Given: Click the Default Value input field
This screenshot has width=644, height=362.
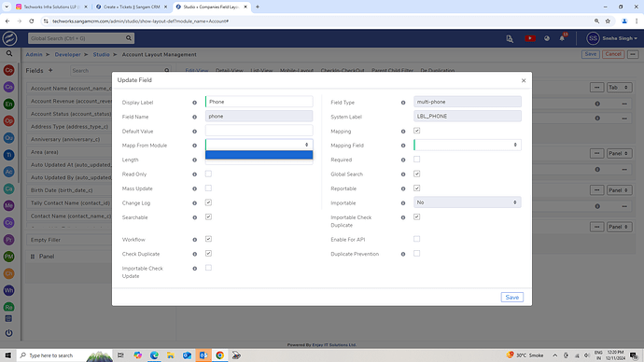Looking at the screenshot, I should click(x=259, y=131).
